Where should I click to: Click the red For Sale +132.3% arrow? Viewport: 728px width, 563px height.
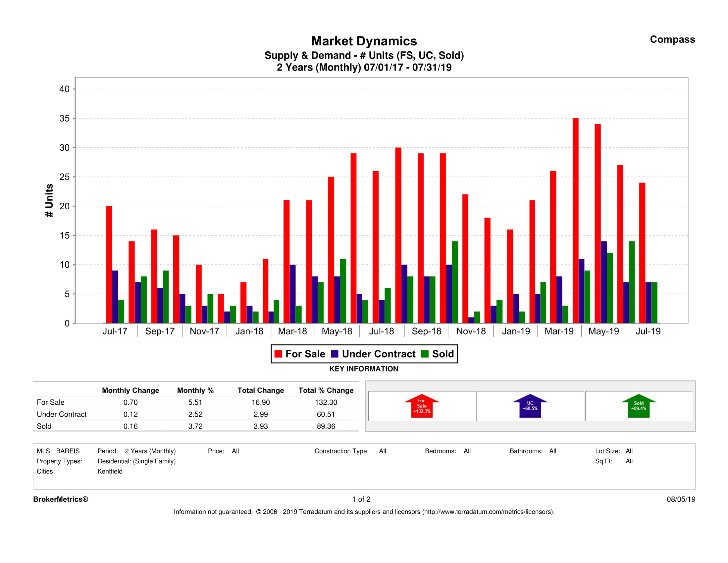click(422, 406)
